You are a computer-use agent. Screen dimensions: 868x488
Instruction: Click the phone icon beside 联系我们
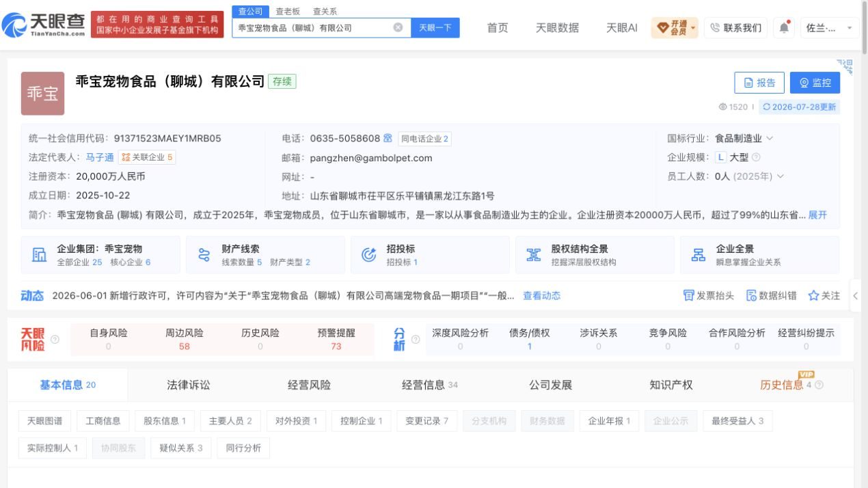(715, 28)
